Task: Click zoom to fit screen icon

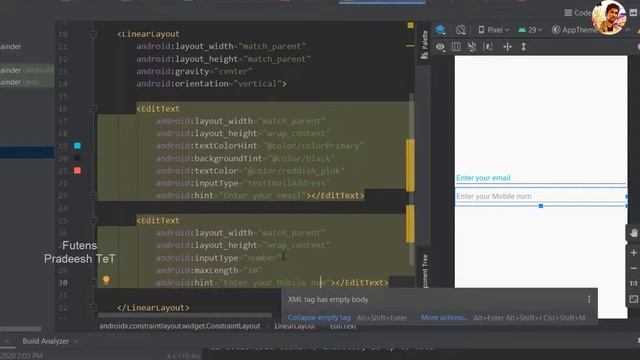Action: [633, 300]
